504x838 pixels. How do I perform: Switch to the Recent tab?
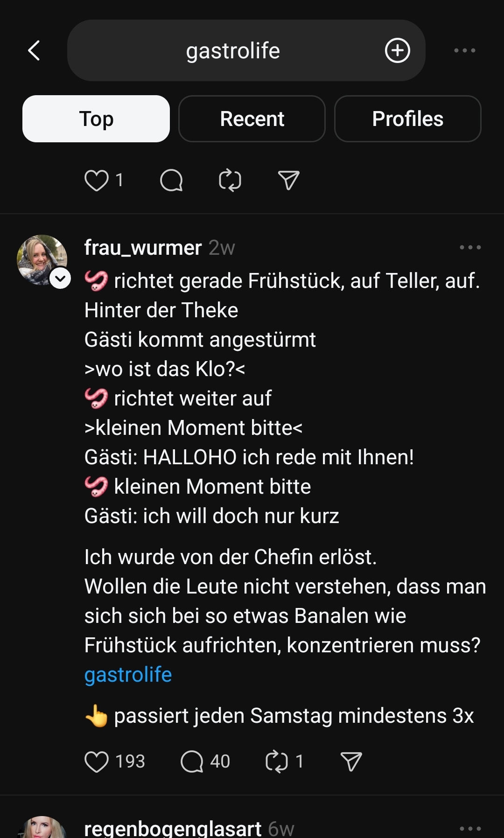coord(252,119)
